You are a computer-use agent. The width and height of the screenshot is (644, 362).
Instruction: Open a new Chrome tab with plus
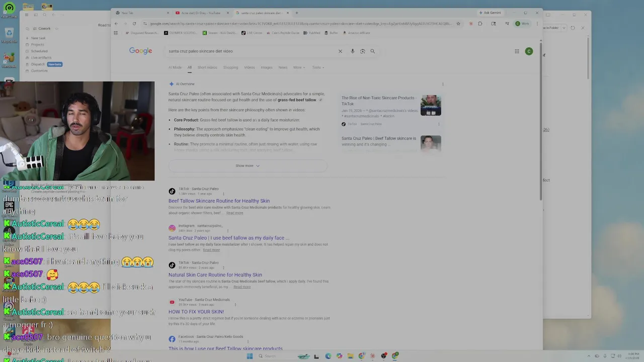point(296,13)
